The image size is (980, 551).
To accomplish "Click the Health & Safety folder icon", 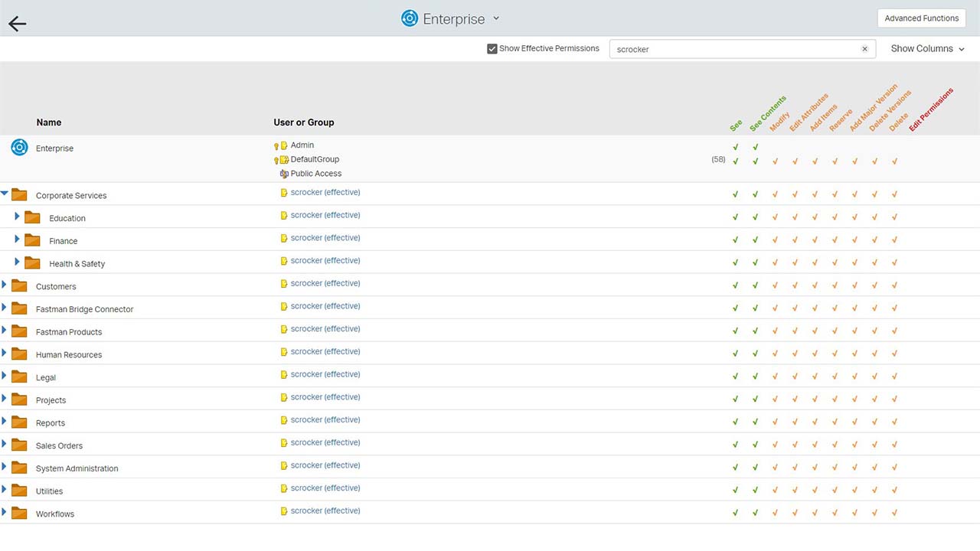I will coord(32,262).
